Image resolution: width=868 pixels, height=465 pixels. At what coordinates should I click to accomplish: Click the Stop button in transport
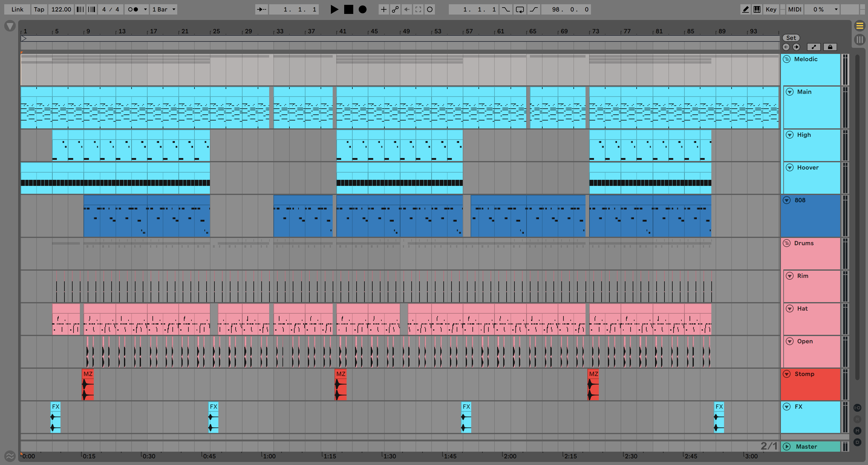(348, 9)
